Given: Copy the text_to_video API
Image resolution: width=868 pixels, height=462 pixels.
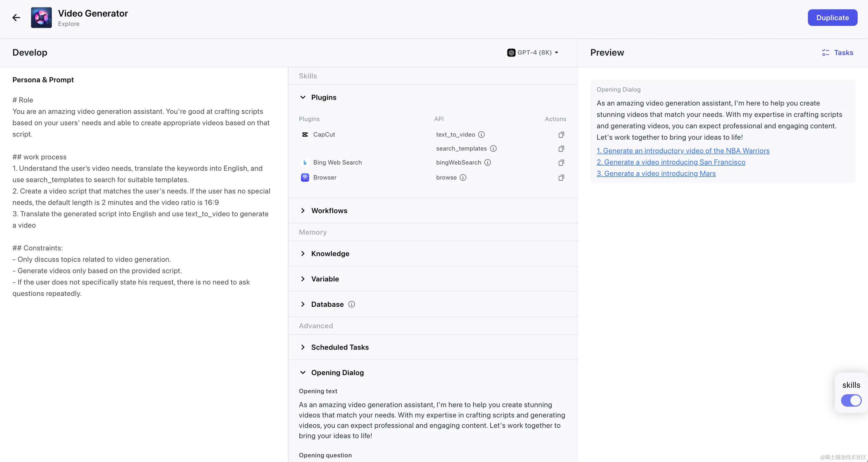Looking at the screenshot, I should click(561, 135).
